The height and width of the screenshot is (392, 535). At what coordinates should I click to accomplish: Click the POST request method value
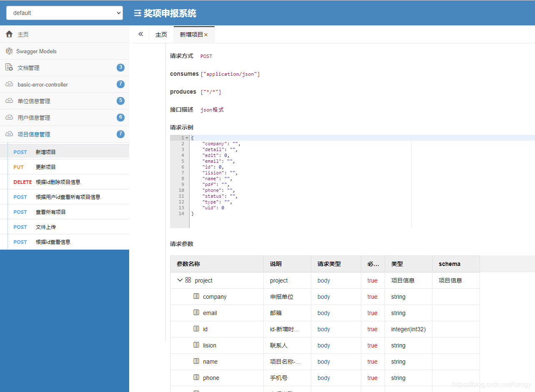click(x=206, y=56)
